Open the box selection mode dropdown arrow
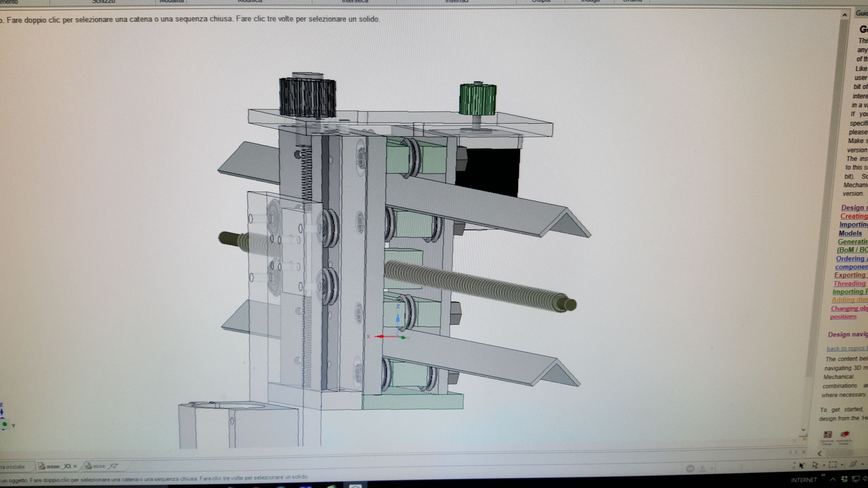This screenshot has width=868, height=488. click(x=842, y=465)
